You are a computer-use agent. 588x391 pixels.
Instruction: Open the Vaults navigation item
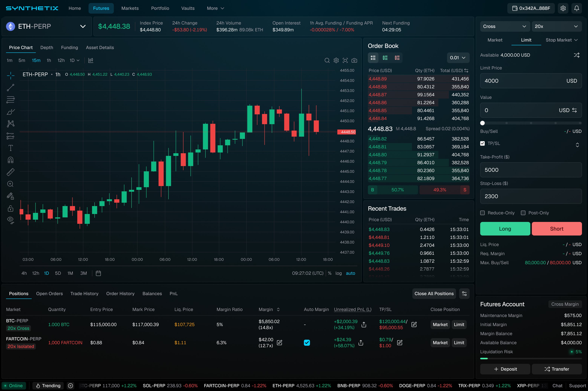[188, 8]
